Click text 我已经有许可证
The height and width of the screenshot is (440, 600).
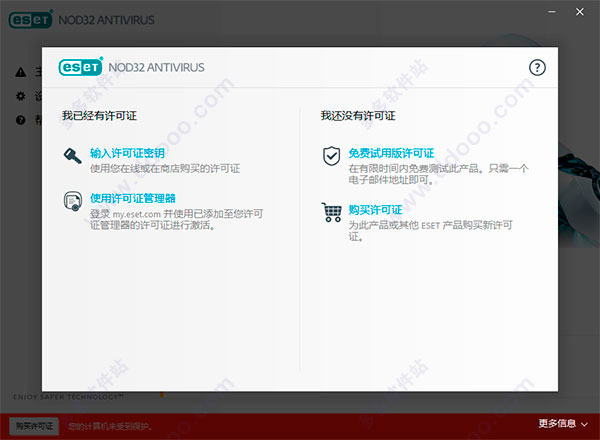click(99, 116)
